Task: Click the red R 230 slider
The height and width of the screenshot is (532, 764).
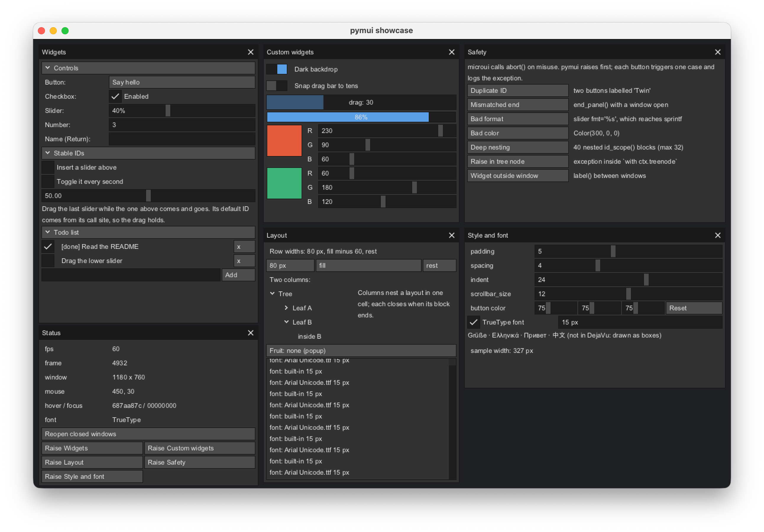Action: 387,131
